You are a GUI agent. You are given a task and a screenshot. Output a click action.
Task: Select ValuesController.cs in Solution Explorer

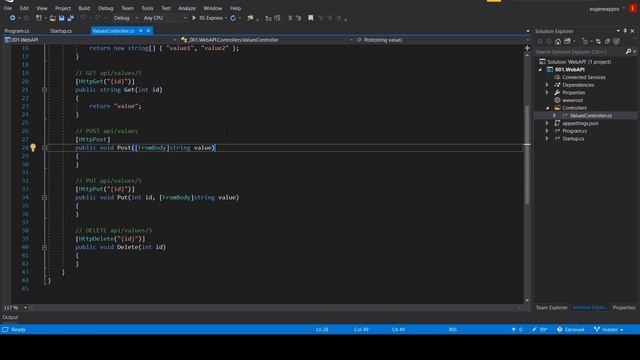(x=591, y=116)
